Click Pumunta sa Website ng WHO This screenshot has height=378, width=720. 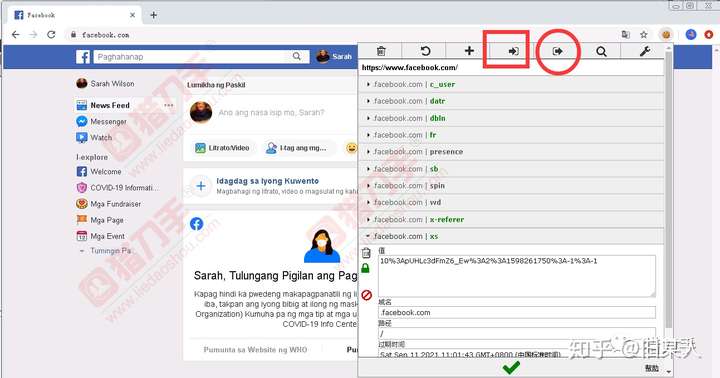(x=255, y=350)
